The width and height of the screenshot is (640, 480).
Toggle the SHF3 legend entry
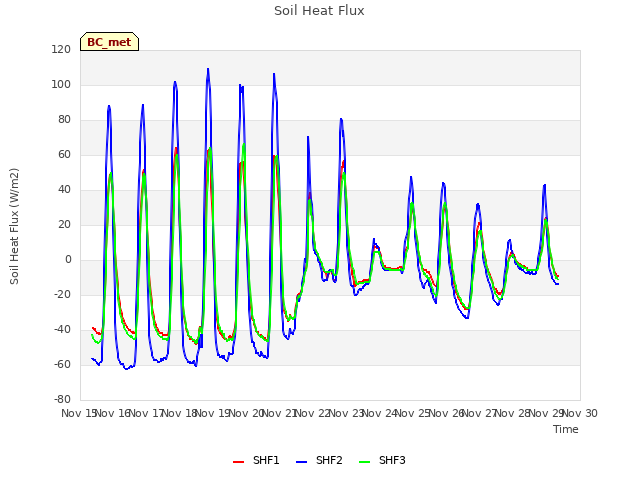click(x=382, y=460)
